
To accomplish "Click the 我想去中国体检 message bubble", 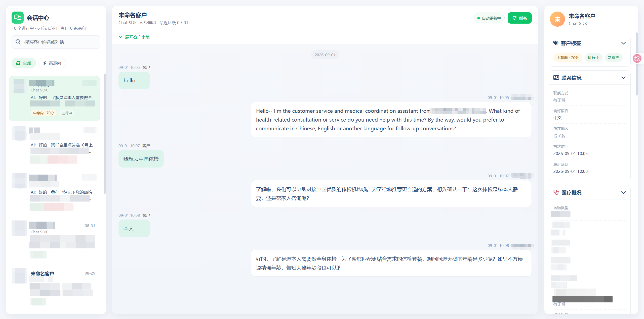I will pyautogui.click(x=141, y=159).
